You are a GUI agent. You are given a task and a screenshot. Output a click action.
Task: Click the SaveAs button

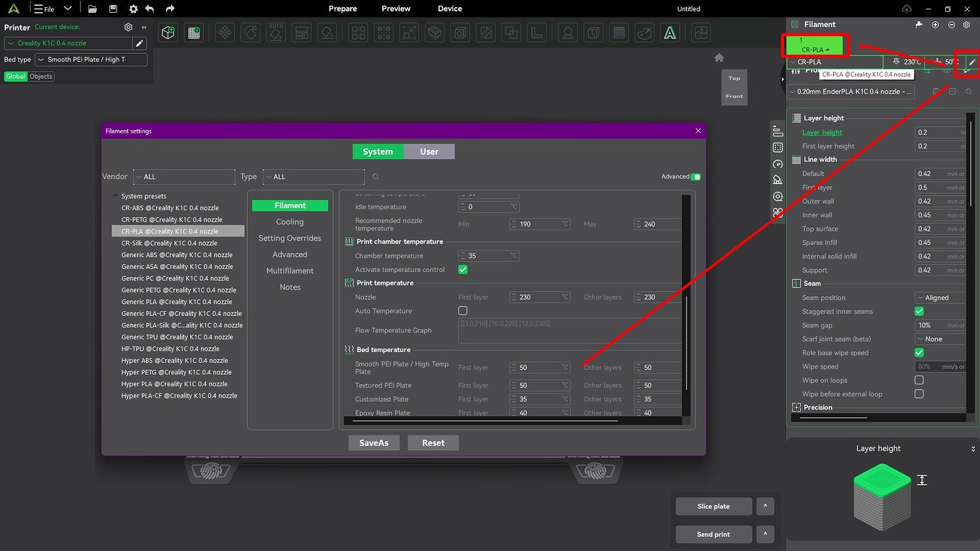[374, 442]
